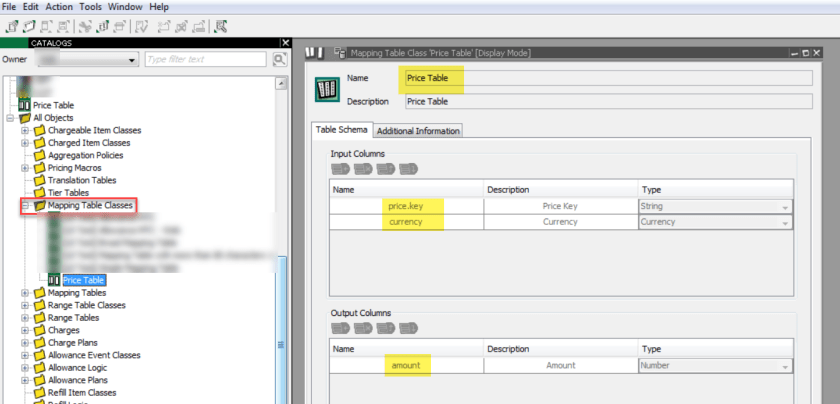Expand the Range Table Classes node
The image size is (840, 404).
point(25,305)
